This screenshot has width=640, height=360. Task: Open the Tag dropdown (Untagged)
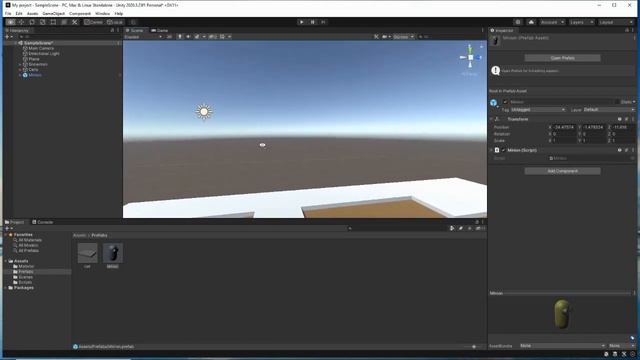[538, 110]
